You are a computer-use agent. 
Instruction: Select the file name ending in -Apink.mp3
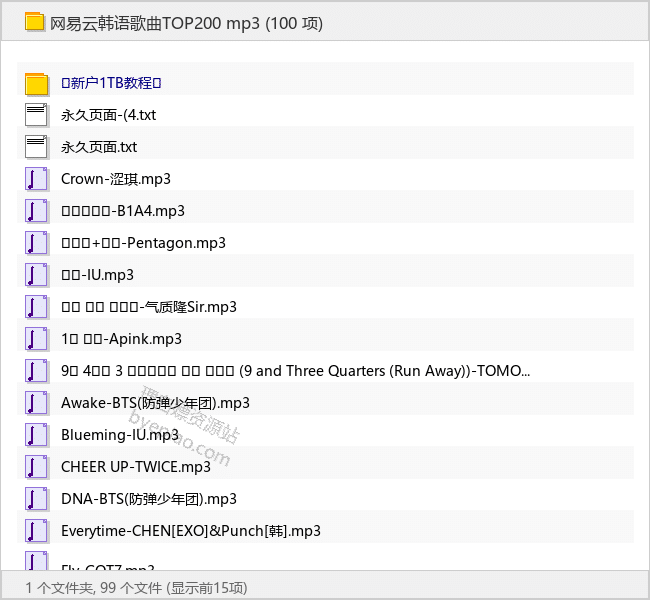point(121,339)
